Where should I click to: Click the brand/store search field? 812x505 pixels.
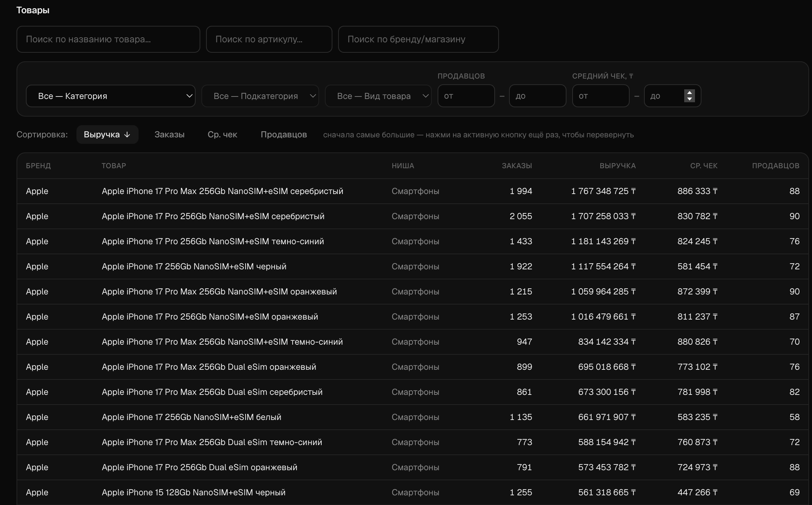pyautogui.click(x=418, y=39)
